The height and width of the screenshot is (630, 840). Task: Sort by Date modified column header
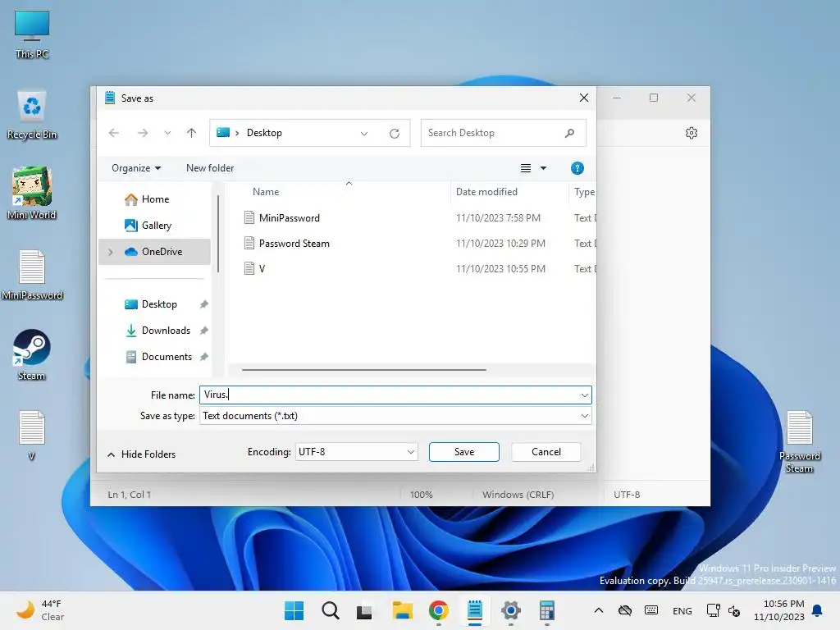coord(486,192)
